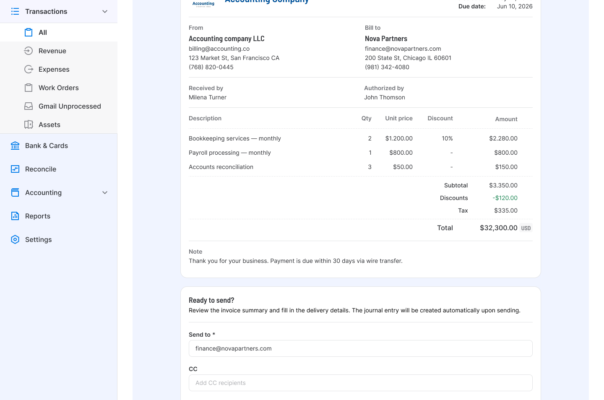Click the $2,280.00 amount cell
Image resolution: width=604 pixels, height=400 pixels.
[x=503, y=138]
